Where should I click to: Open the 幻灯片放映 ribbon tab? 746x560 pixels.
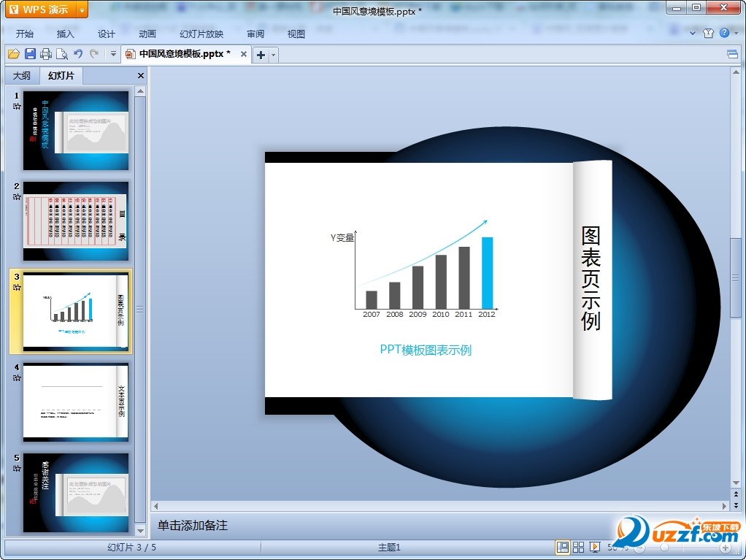(201, 34)
